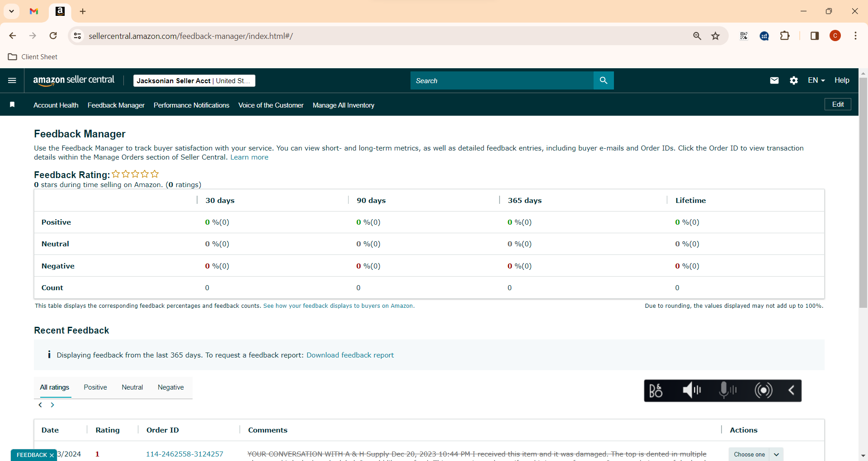Click the microphone icon in overlay
The image size is (868, 461).
tap(727, 390)
